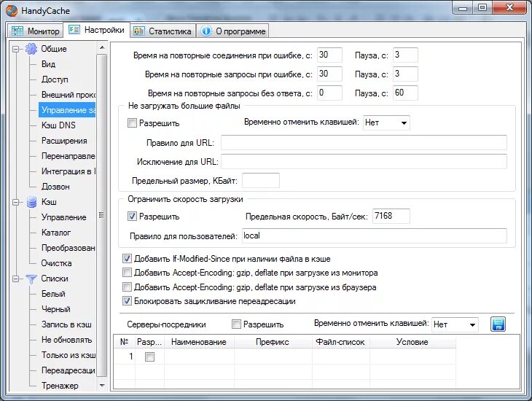Viewport: 532px width, 401px height.
Task: Click the HandyCache title bar logo
Action: (12, 10)
